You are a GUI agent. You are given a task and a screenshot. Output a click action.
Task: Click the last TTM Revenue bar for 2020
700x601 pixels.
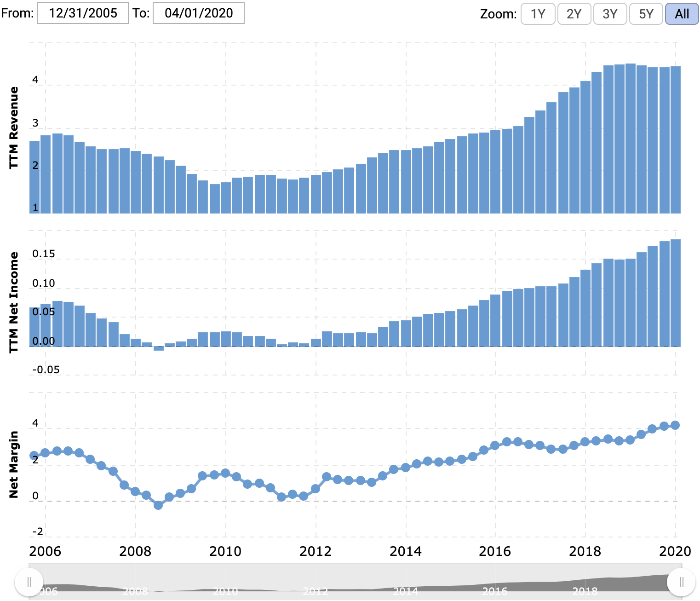pos(676,140)
